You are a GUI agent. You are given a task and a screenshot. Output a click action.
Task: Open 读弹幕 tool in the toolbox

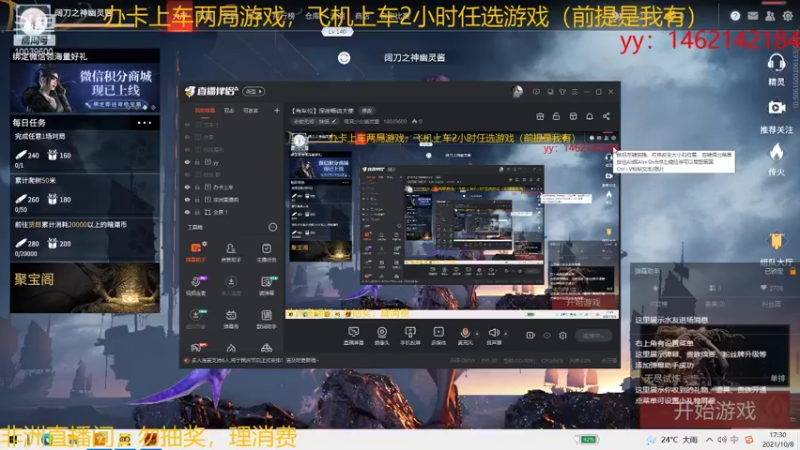tap(266, 286)
